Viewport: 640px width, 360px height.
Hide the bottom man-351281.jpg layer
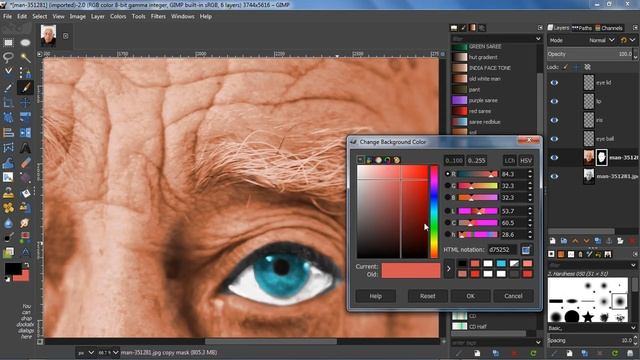(554, 176)
